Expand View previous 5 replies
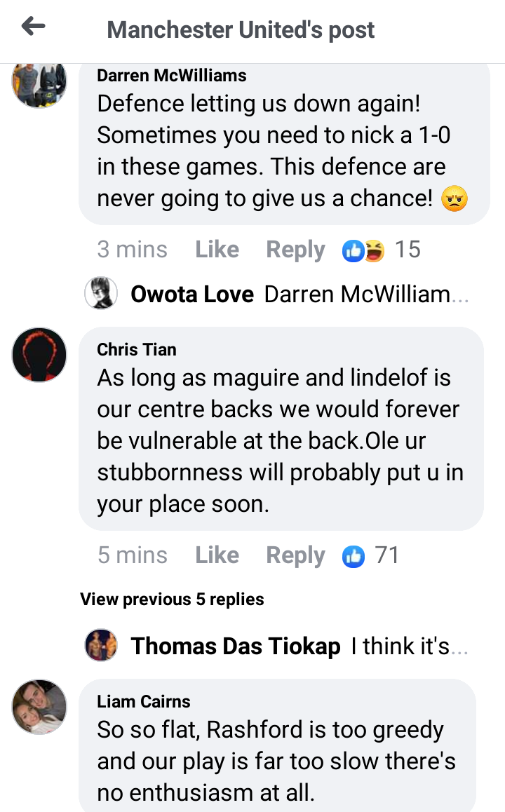Screen dimensions: 505x812 point(172,599)
